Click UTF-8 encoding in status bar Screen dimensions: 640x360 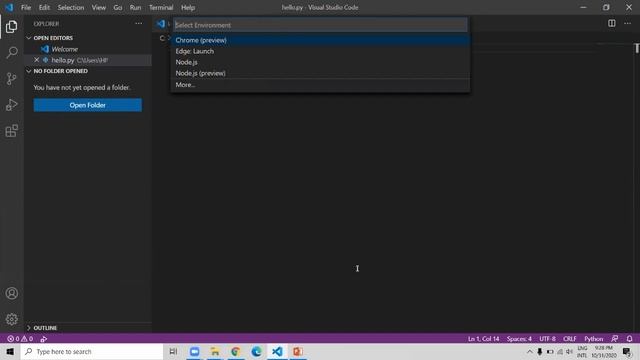click(547, 339)
